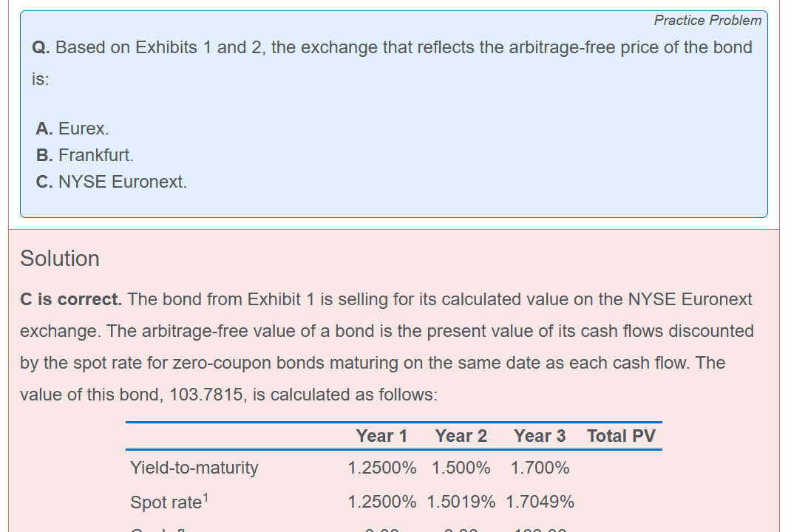Select the Yield-to-maturity row label
Viewport: 791px width, 532px height.
pos(194,468)
